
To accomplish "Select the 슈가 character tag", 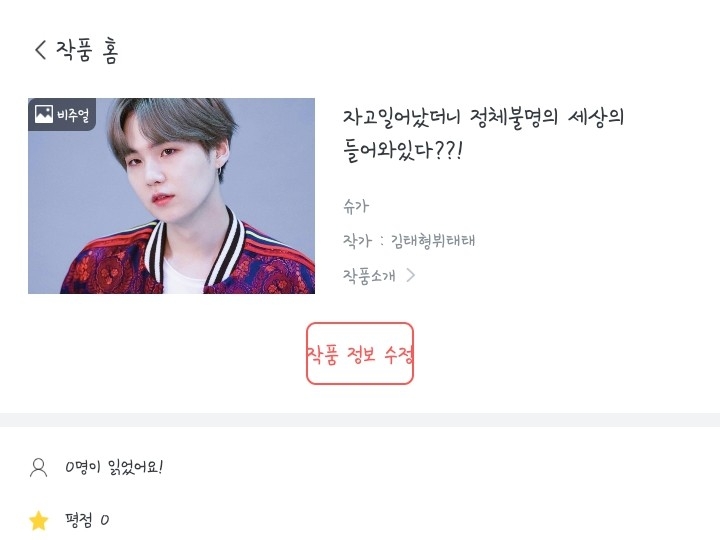I will point(356,206).
